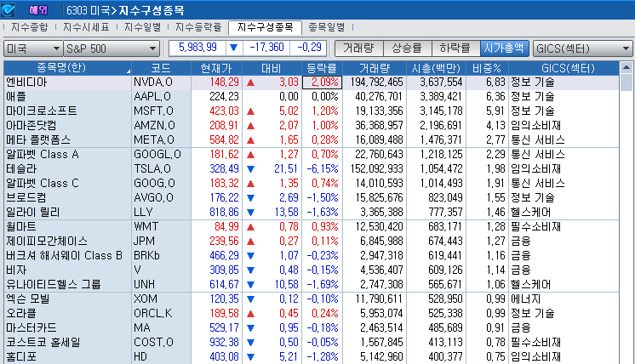
Task: Click the red up arrow in NVDA.O row
Action: (250, 82)
